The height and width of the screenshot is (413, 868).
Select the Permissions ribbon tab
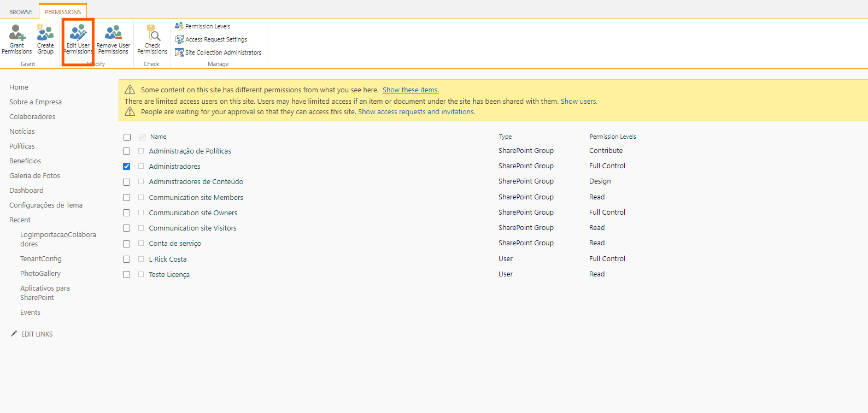click(x=63, y=12)
